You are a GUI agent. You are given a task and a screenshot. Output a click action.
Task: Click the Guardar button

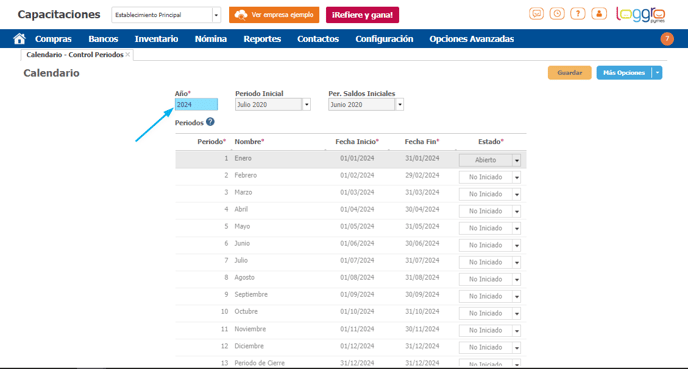pos(570,73)
